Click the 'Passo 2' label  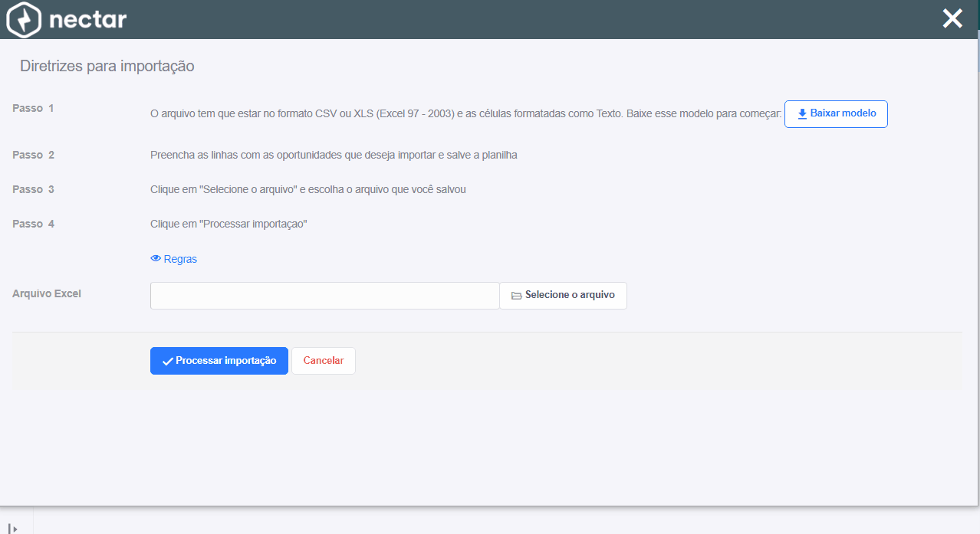pyautogui.click(x=33, y=155)
